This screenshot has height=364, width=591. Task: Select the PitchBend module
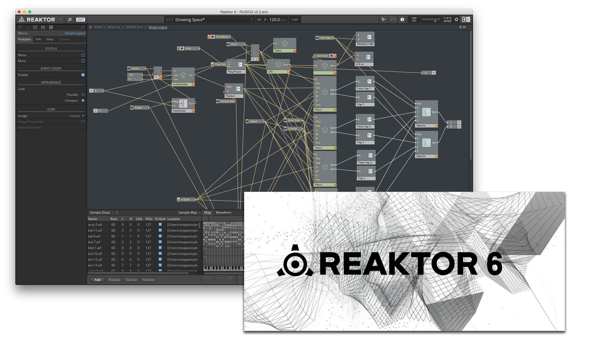pyautogui.click(x=219, y=37)
